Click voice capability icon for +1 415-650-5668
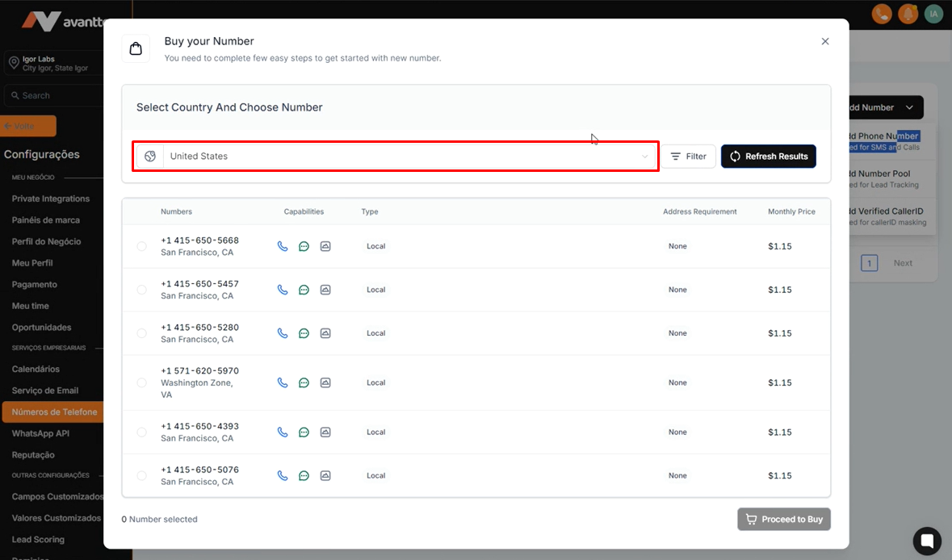 pyautogui.click(x=283, y=246)
